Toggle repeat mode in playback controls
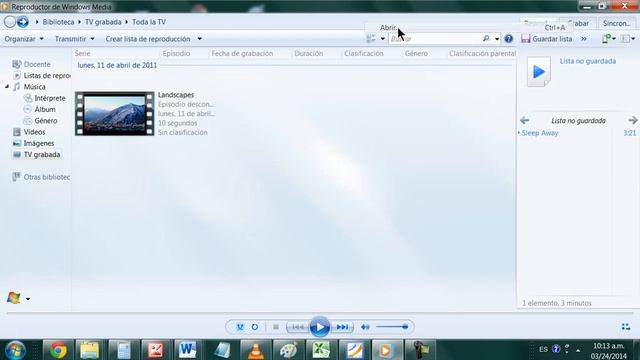 [255, 327]
